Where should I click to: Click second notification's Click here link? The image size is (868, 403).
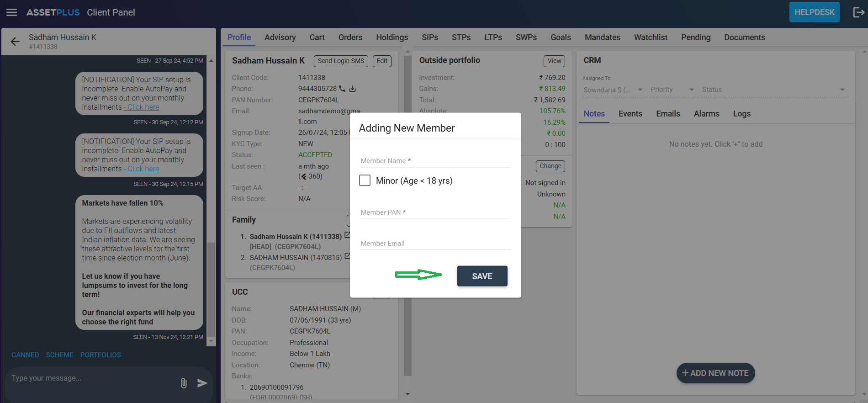pos(142,169)
